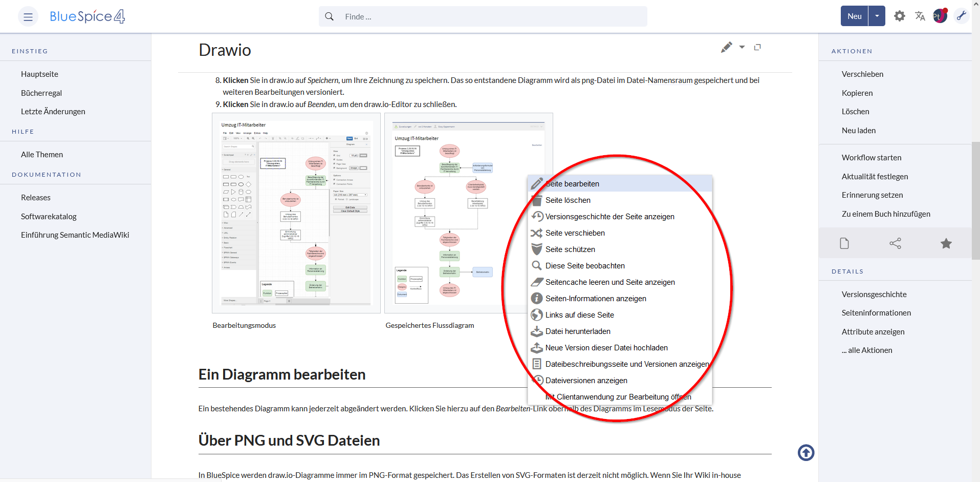Choose 'Links auf diese Seite' entry
Screen dimensions: 980x482
click(620, 315)
